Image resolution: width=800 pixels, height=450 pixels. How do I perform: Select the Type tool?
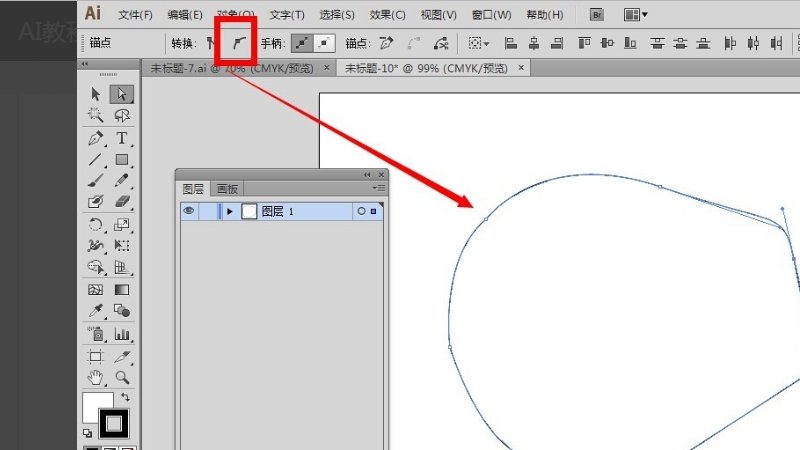coord(121,138)
